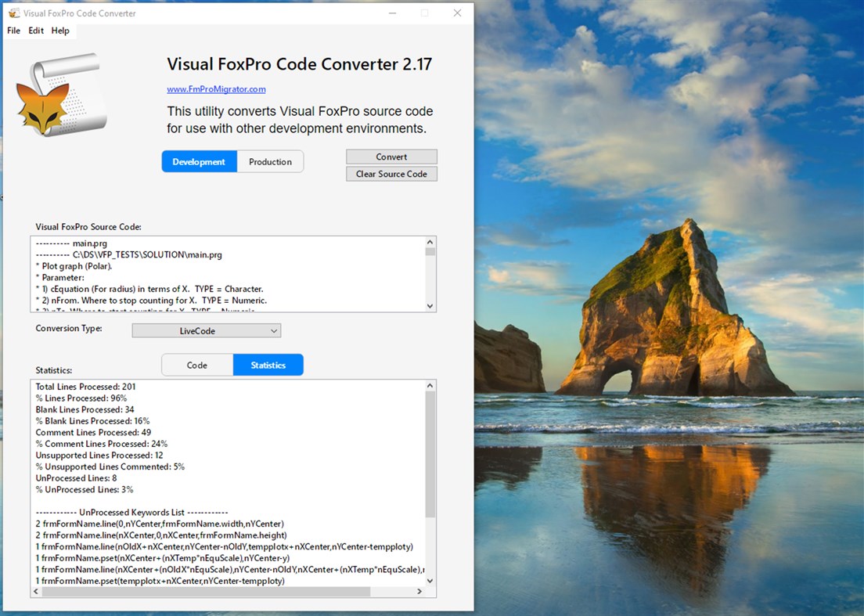Visit the www.FmProMigrator.com link
Screen dimensions: 864x616
pyautogui.click(x=216, y=88)
